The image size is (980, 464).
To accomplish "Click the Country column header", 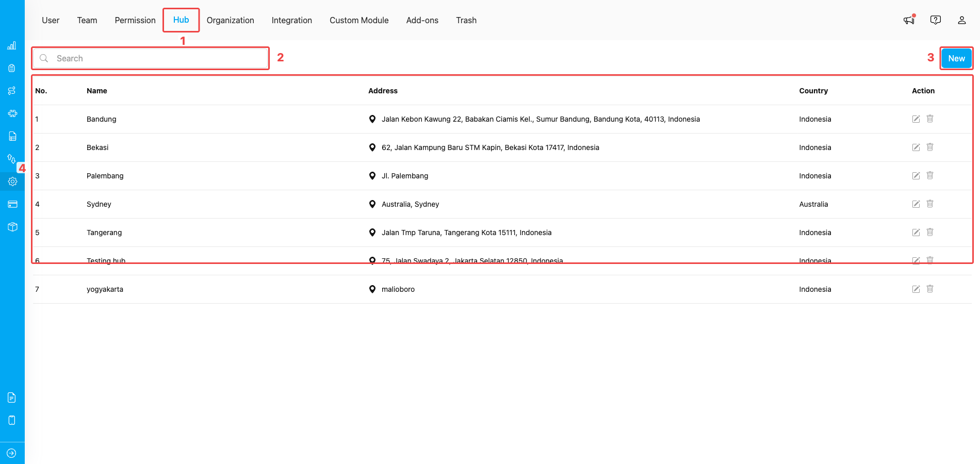I will [813, 91].
